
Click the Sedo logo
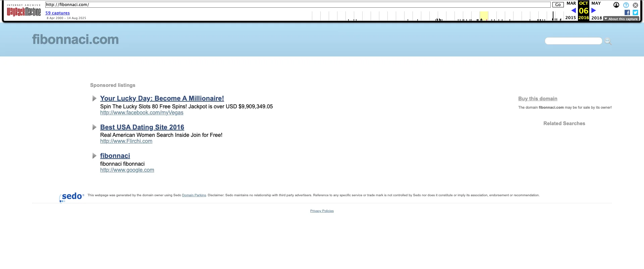tap(72, 197)
